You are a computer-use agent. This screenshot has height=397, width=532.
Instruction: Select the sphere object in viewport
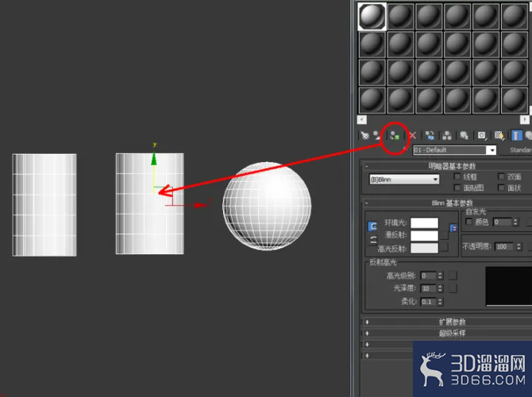(267, 206)
